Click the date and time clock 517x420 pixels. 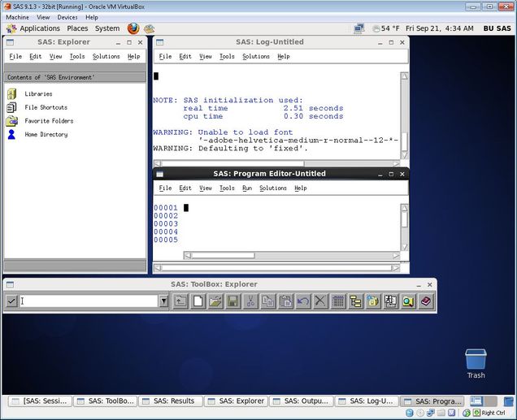pyautogui.click(x=440, y=28)
